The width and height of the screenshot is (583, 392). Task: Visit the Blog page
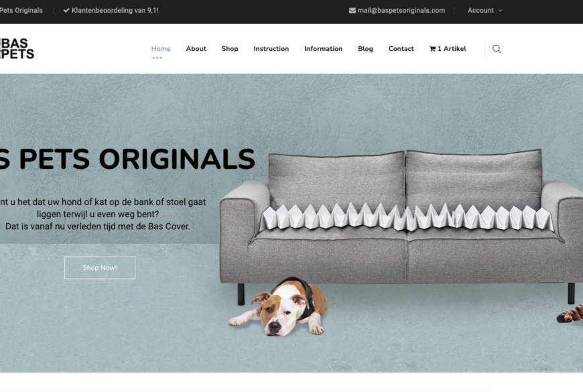tap(365, 49)
